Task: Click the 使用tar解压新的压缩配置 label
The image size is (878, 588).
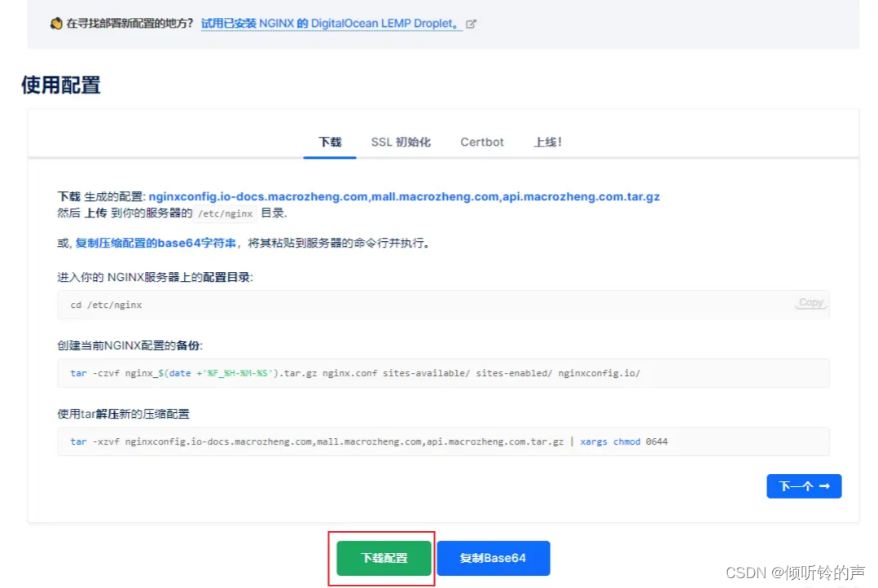Action: [123, 414]
